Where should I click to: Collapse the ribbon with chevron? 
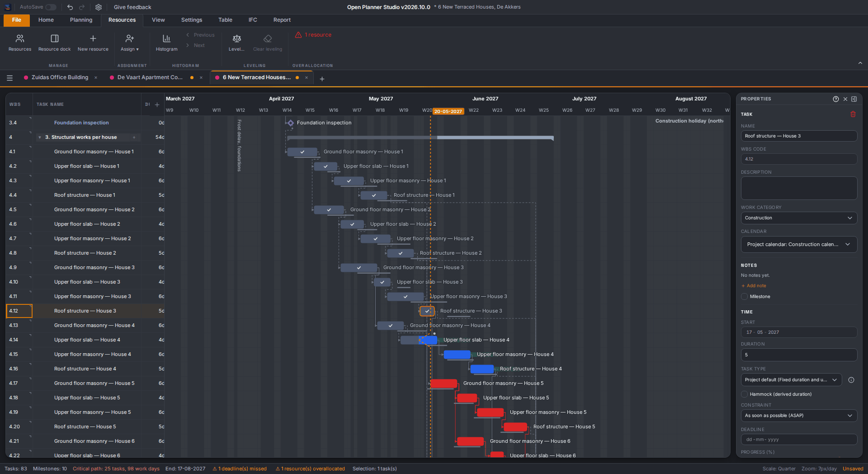click(860, 63)
